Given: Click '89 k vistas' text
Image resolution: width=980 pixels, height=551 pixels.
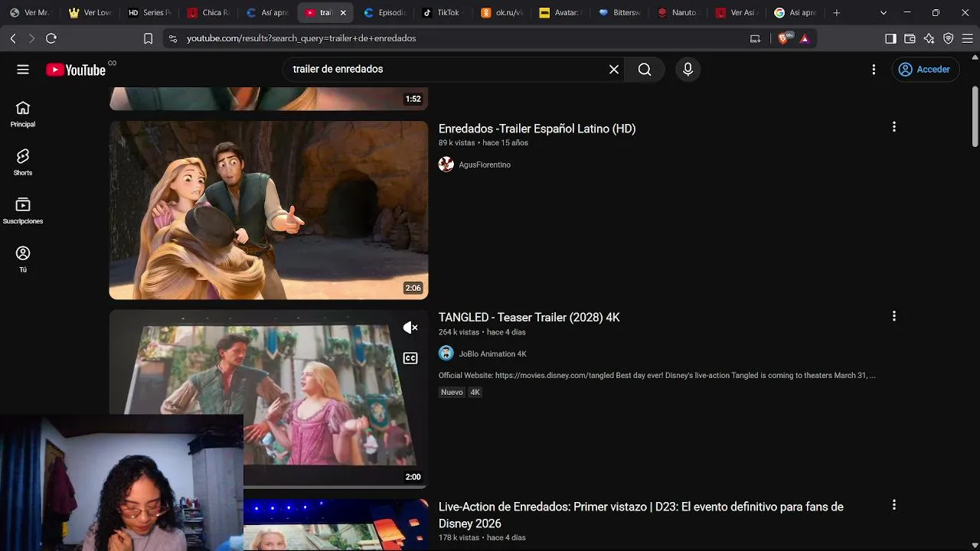Looking at the screenshot, I should coord(456,143).
